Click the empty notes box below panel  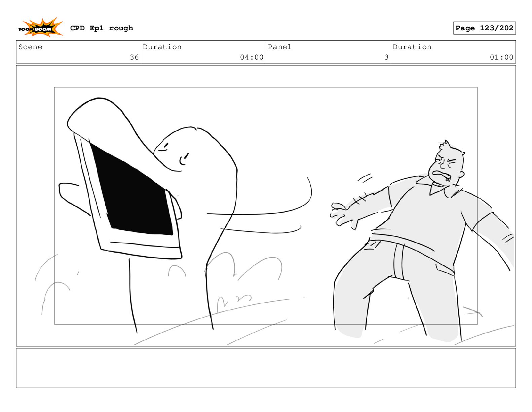[266, 368]
